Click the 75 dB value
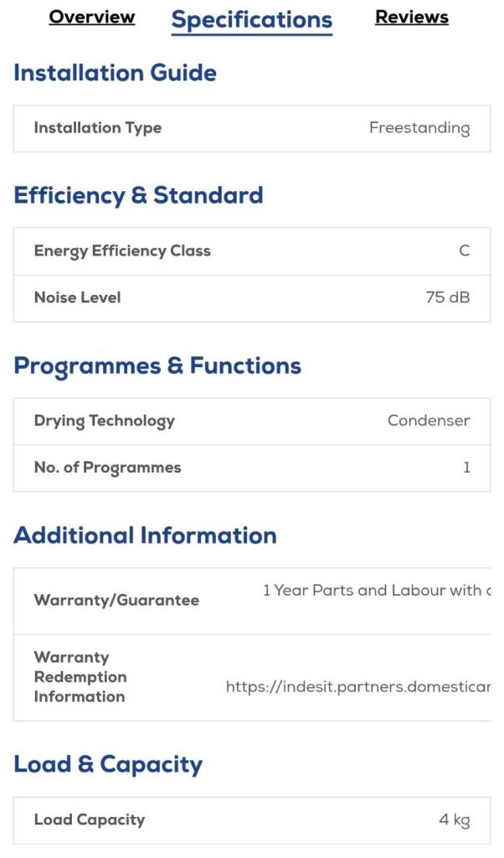Image resolution: width=504 pixels, height=858 pixels. [447, 297]
